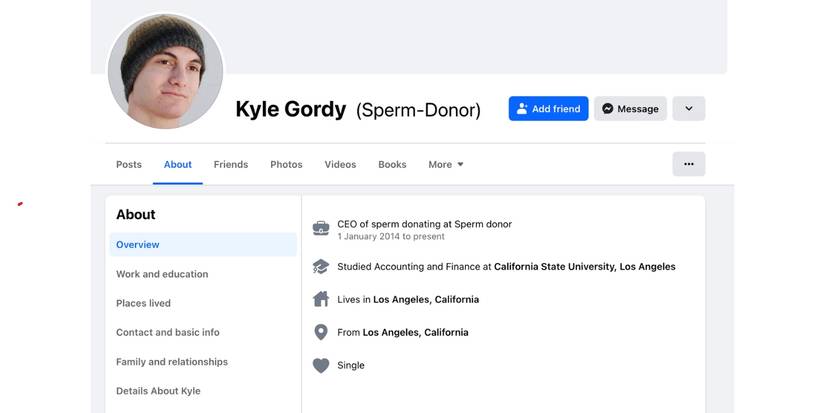Click the briefcase work icon

click(x=321, y=228)
